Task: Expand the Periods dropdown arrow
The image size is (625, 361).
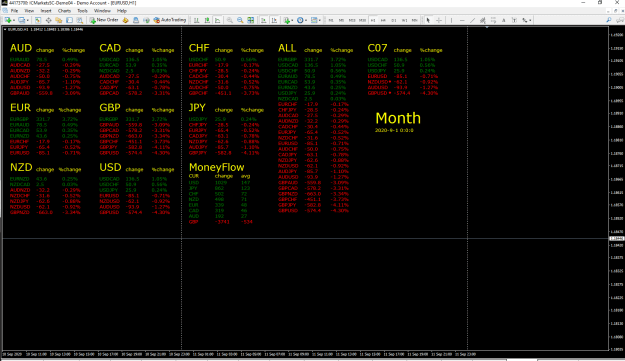Action: [306, 20]
